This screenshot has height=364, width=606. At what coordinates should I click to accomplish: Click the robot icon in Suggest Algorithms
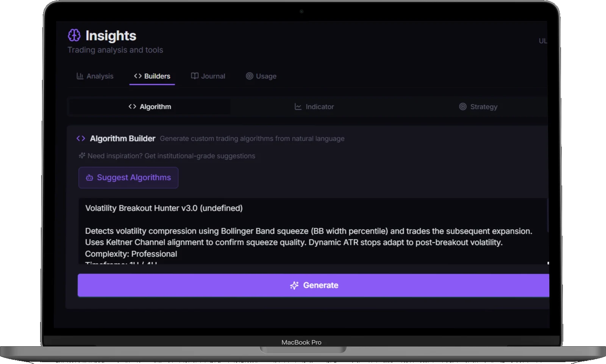(x=89, y=177)
